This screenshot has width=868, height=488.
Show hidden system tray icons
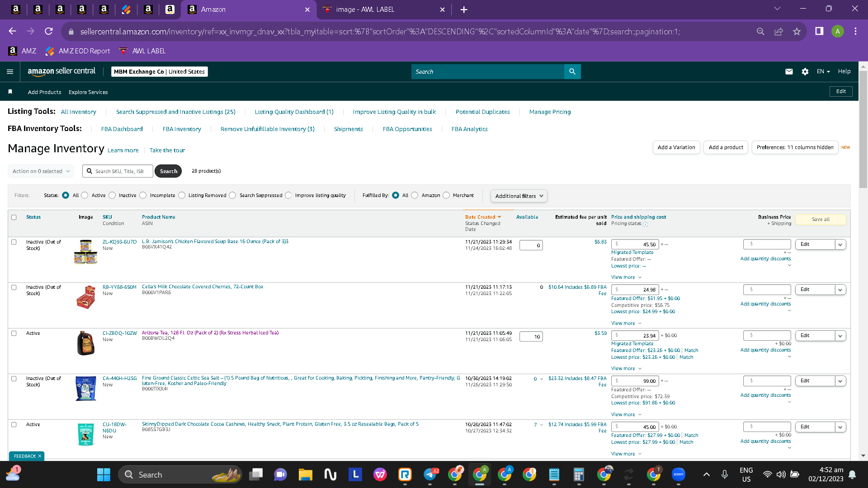coord(707,474)
